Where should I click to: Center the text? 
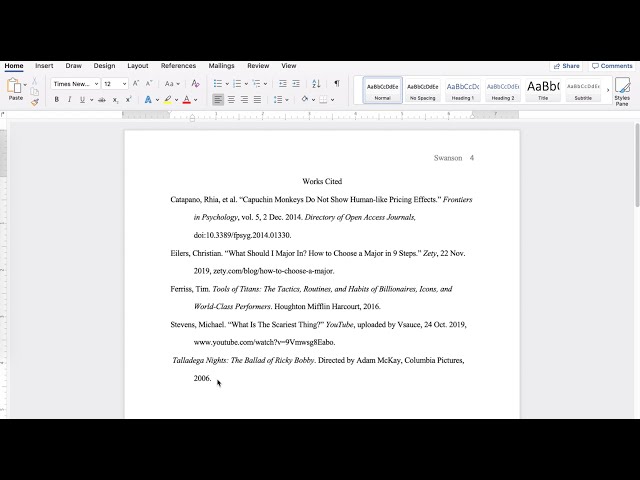pyautogui.click(x=231, y=100)
